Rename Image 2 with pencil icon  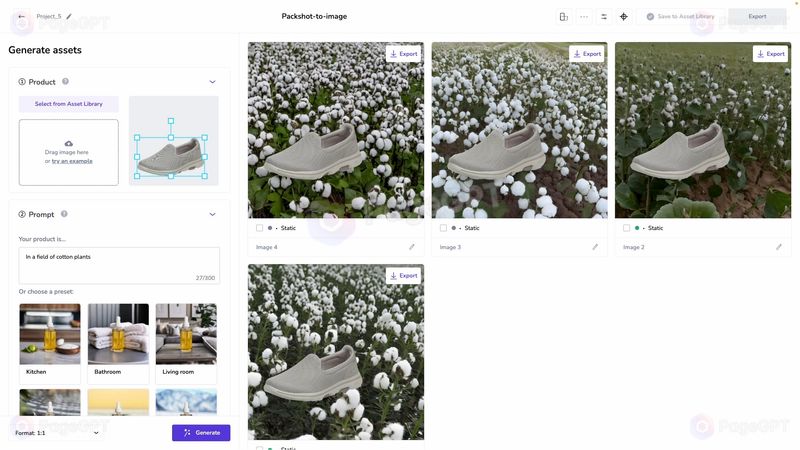click(x=779, y=247)
